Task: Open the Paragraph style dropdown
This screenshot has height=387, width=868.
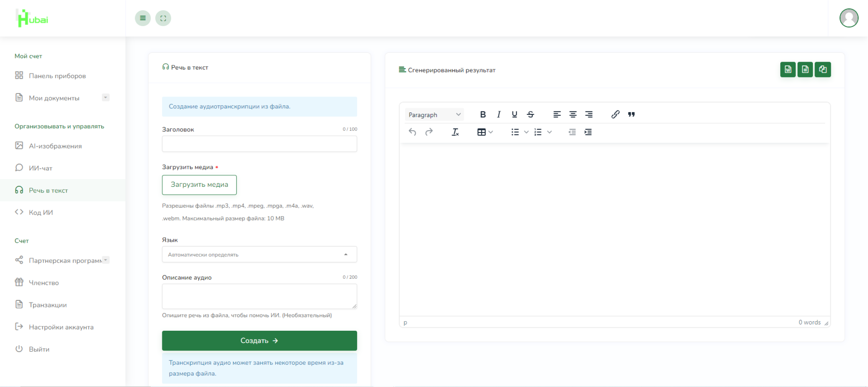Action: point(434,114)
